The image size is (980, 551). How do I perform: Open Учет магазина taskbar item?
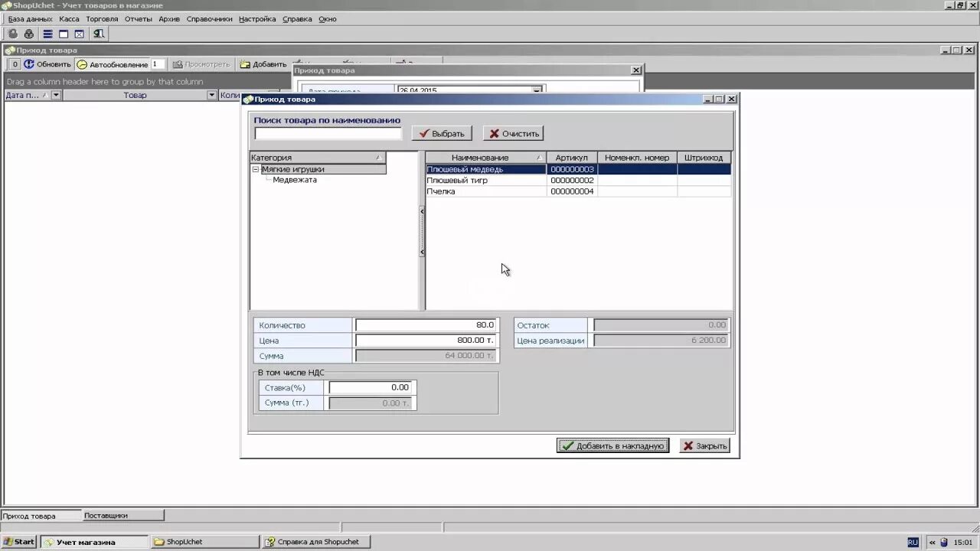tap(95, 542)
